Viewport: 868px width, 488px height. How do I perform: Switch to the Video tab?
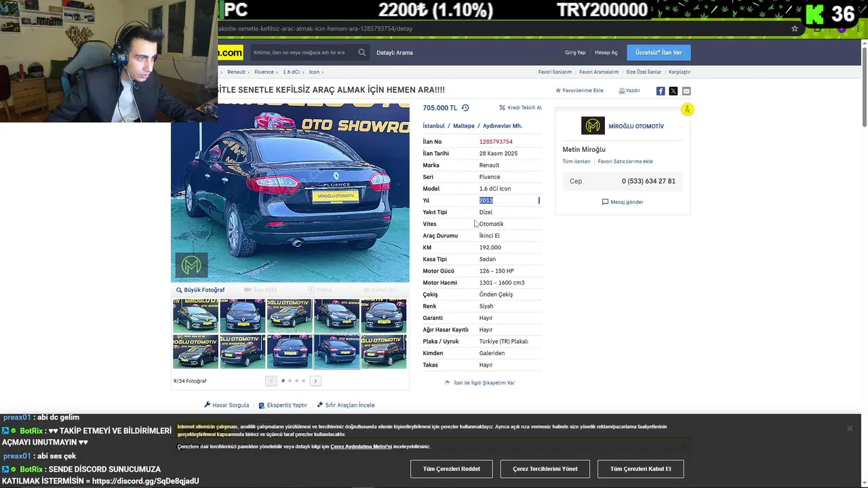(x=320, y=290)
